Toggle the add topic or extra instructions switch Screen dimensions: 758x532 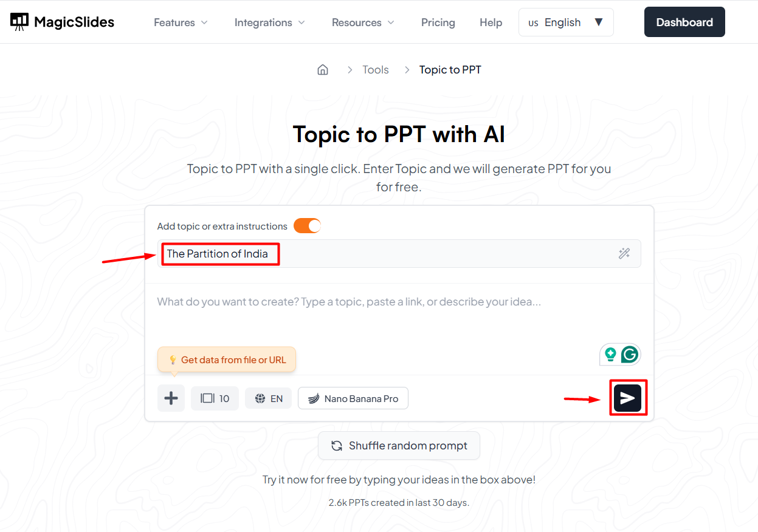click(307, 226)
